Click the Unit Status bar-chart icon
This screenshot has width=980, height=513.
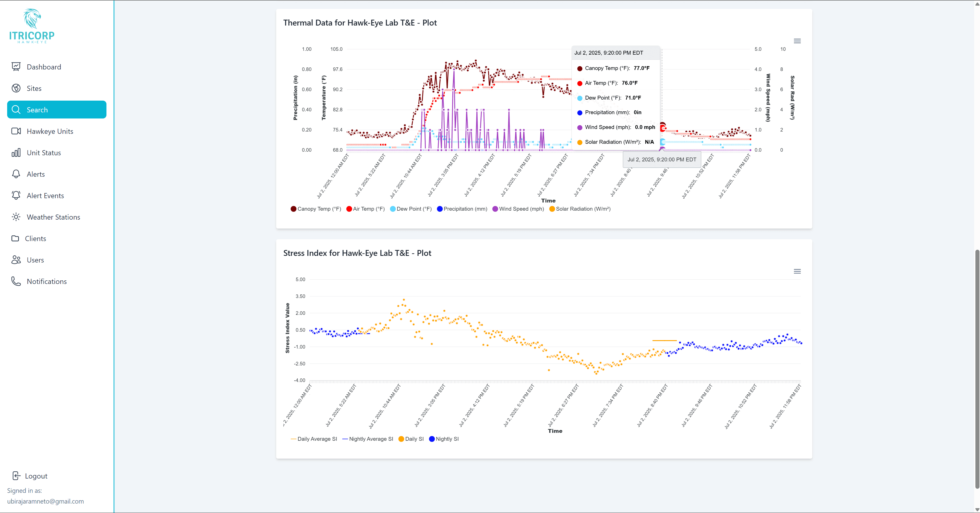point(16,153)
